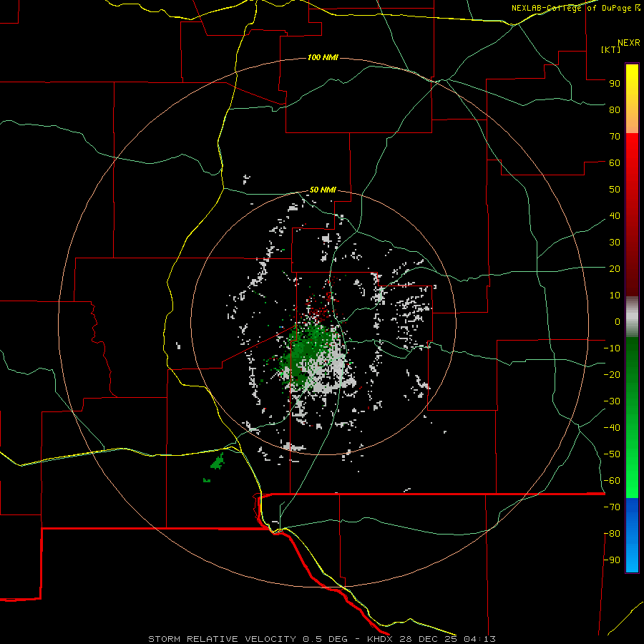The image size is (644, 644).
Task: Click the isolated green echo southwest of the radar
Action: (218, 462)
